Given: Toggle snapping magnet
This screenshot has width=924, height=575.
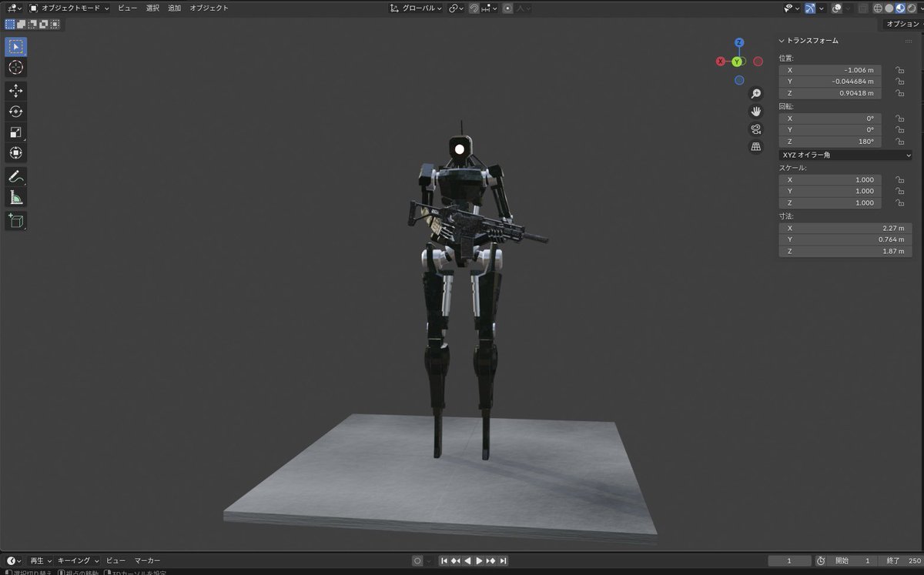Looking at the screenshot, I should (474, 8).
